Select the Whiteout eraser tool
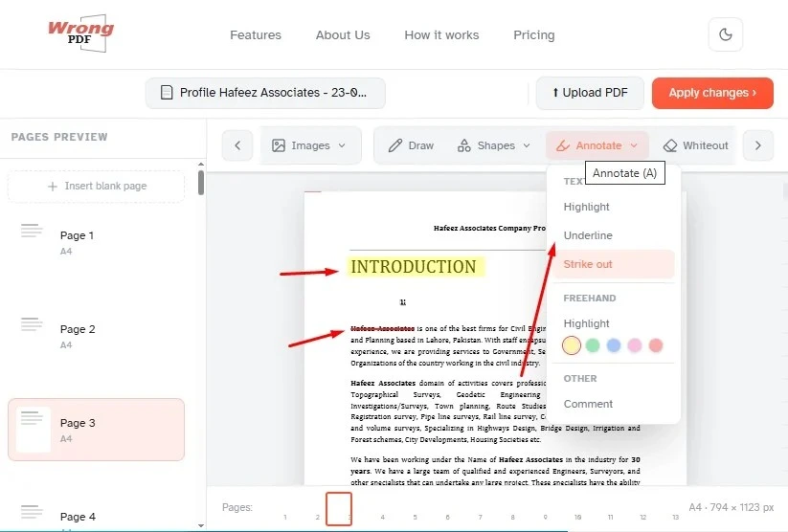Image resolution: width=788 pixels, height=532 pixels. pos(695,145)
